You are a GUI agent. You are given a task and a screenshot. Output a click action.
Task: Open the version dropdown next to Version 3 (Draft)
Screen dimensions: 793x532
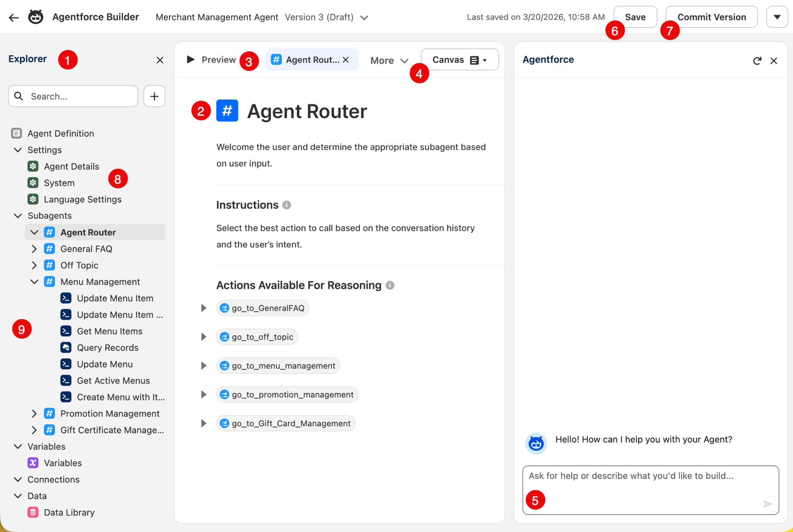pyautogui.click(x=364, y=18)
